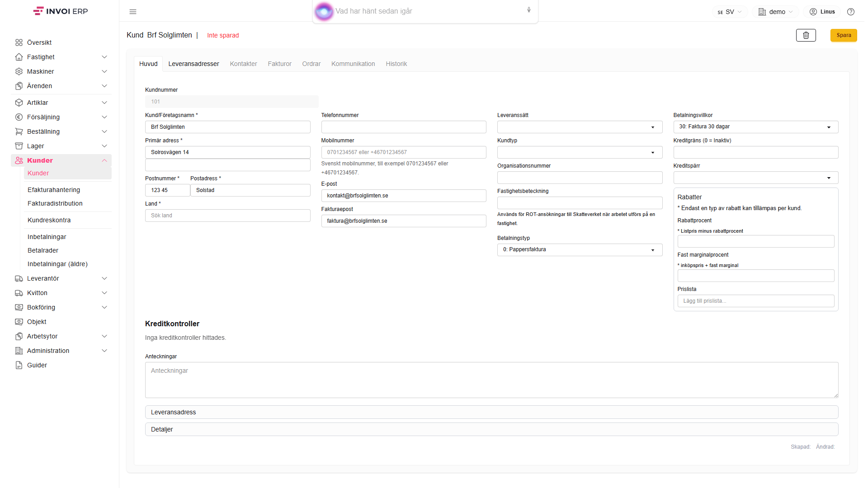Click the Sök land input field
868x488 pixels.
pos(227,216)
